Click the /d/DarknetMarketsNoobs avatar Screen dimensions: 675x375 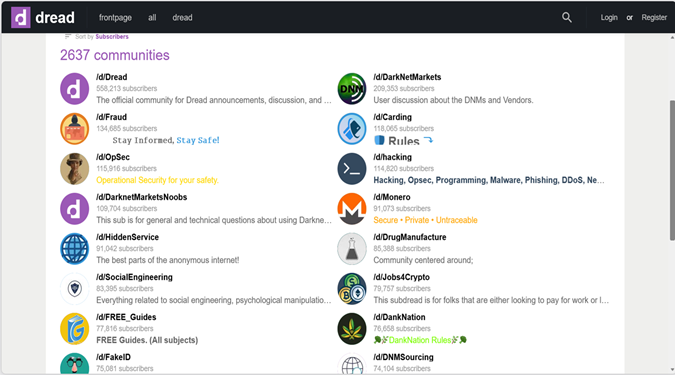74,209
